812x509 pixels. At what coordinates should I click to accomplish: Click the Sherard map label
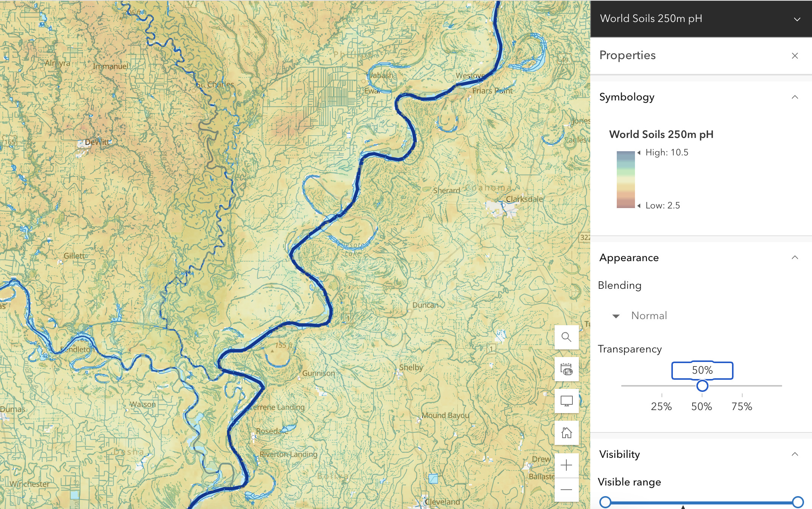[447, 190]
